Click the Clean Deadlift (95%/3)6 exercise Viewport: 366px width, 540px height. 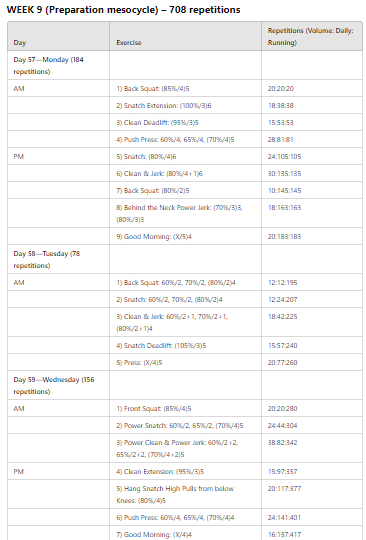157,122
